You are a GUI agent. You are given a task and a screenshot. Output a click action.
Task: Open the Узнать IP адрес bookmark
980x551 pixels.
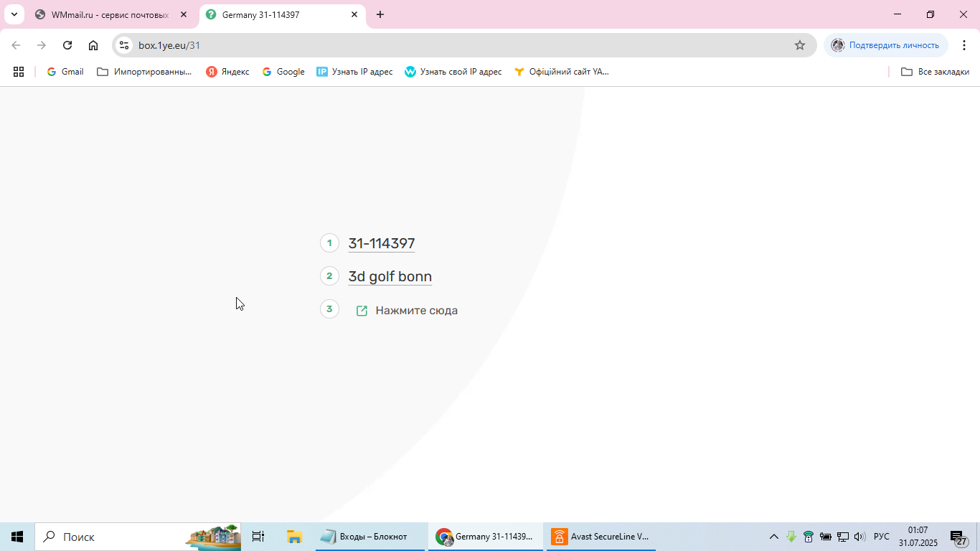354,72
